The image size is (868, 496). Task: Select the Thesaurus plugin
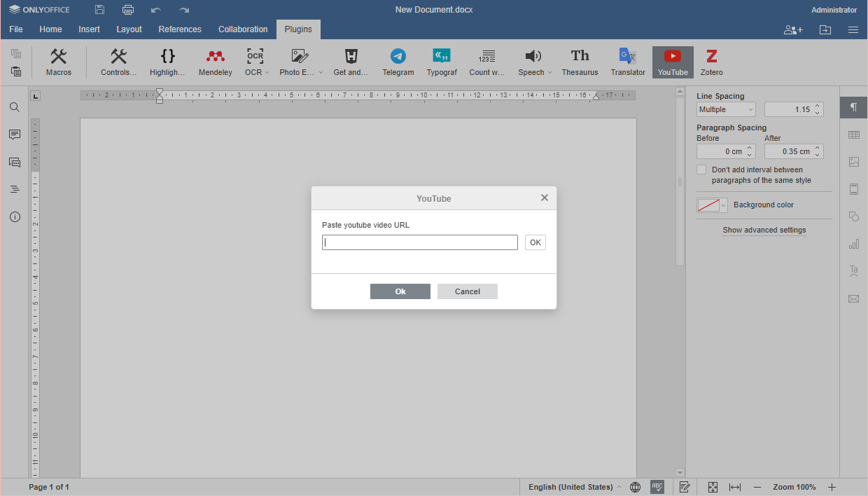tap(580, 62)
